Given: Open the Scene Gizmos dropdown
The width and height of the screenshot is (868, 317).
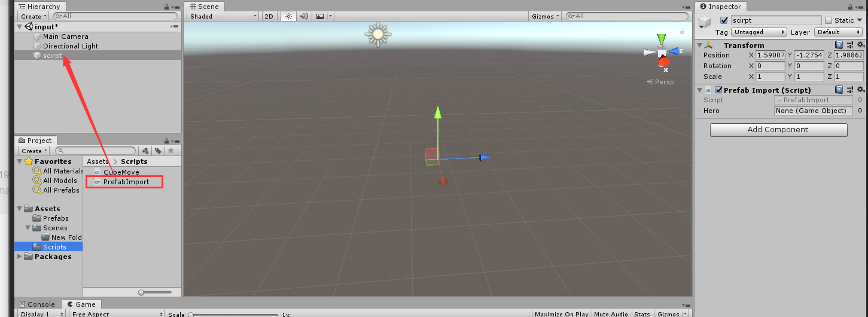Looking at the screenshot, I should (x=546, y=16).
